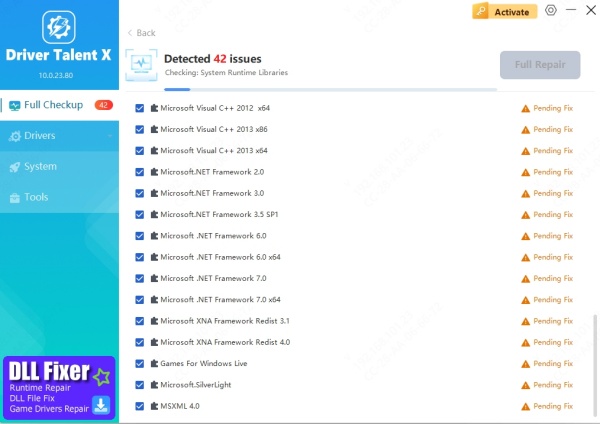The width and height of the screenshot is (600, 424).
Task: Click the scan monitor icon beside Detected issues
Action: tap(141, 65)
